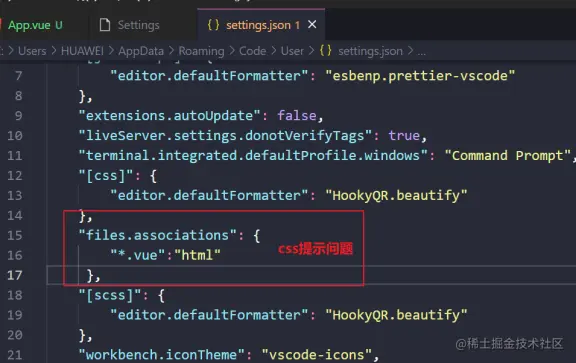Screen dimensions: 576x363
Task: Click "editor.defaultFormatter" key on line 7
Action: (209, 76)
